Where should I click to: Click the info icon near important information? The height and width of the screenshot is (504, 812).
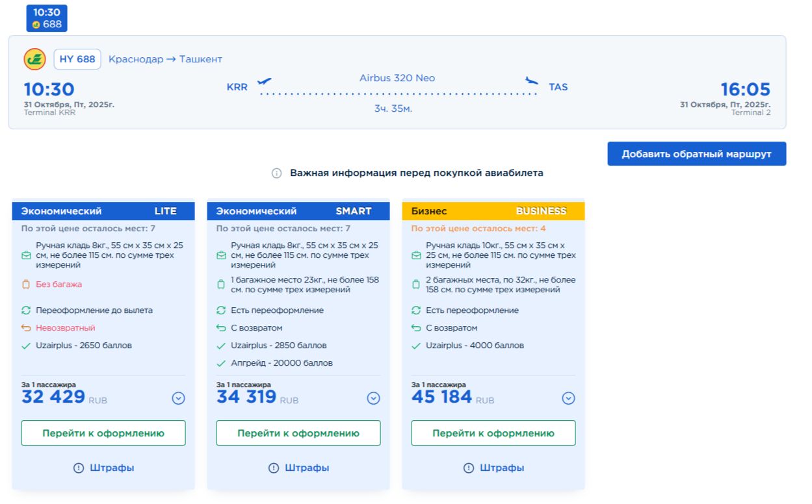point(276,173)
